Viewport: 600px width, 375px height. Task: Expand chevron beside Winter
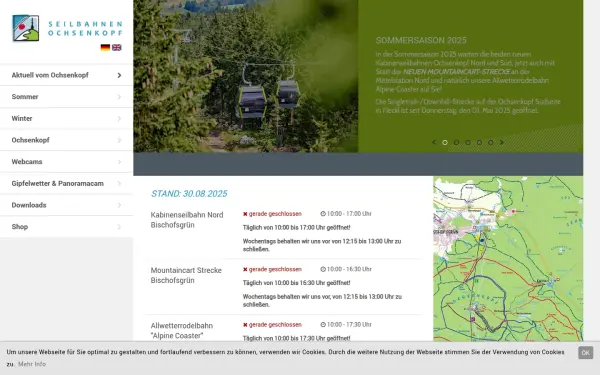pyautogui.click(x=119, y=119)
